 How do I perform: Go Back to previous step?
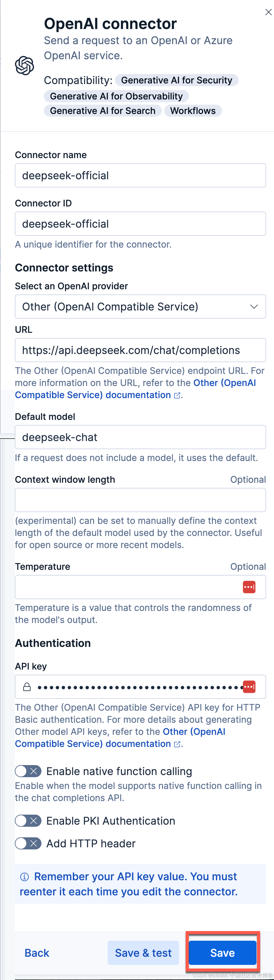37,952
